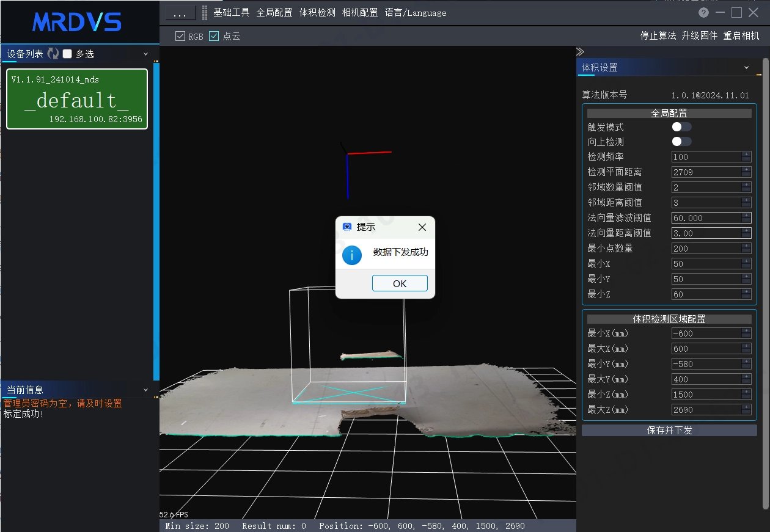Click OK in the 提示 dialog
This screenshot has height=532, width=770.
pos(400,283)
